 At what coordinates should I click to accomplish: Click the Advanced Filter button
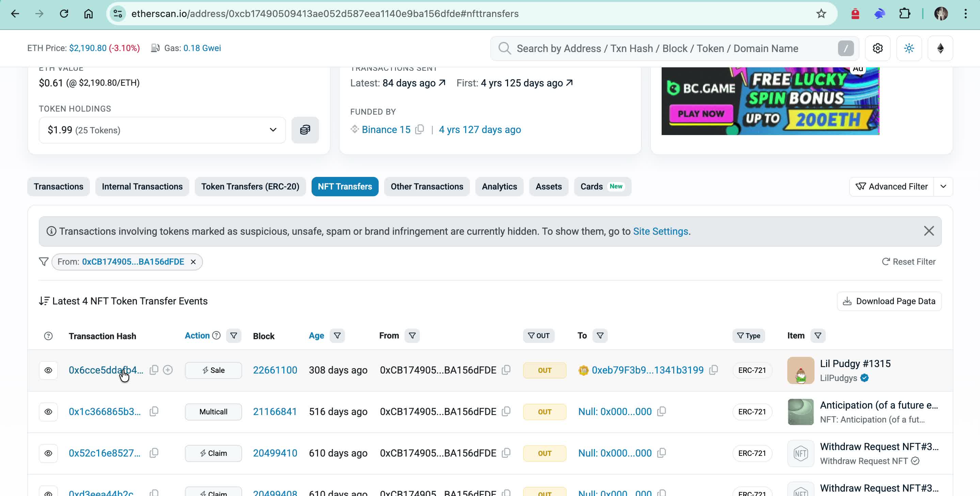891,187
